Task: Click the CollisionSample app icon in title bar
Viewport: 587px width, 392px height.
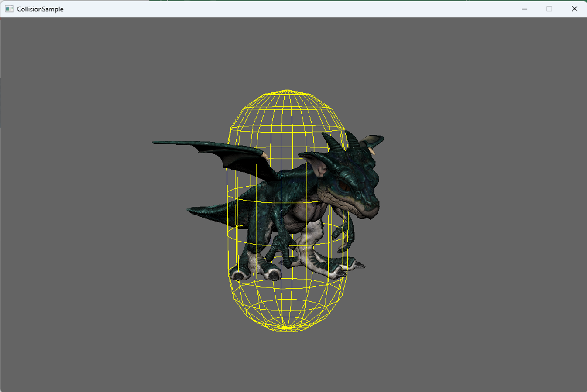Action: point(9,9)
